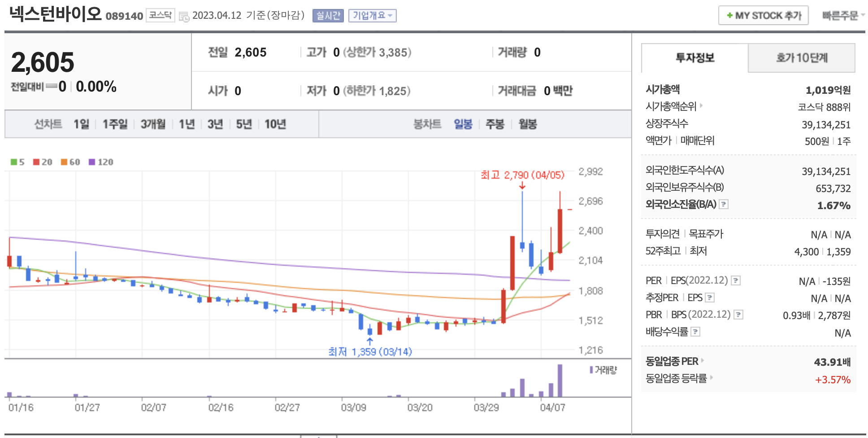Toggle the 실시간 real-time button
The height and width of the screenshot is (438, 868).
click(x=328, y=16)
